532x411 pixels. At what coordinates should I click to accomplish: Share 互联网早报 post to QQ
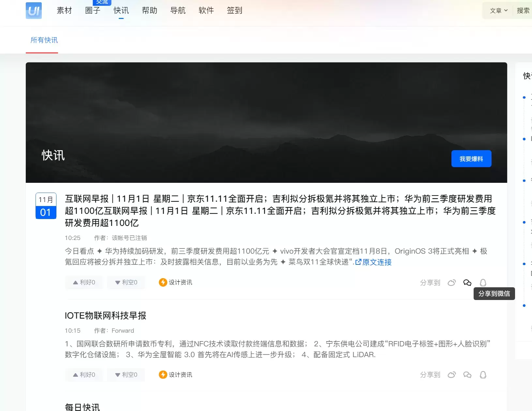coord(483,283)
